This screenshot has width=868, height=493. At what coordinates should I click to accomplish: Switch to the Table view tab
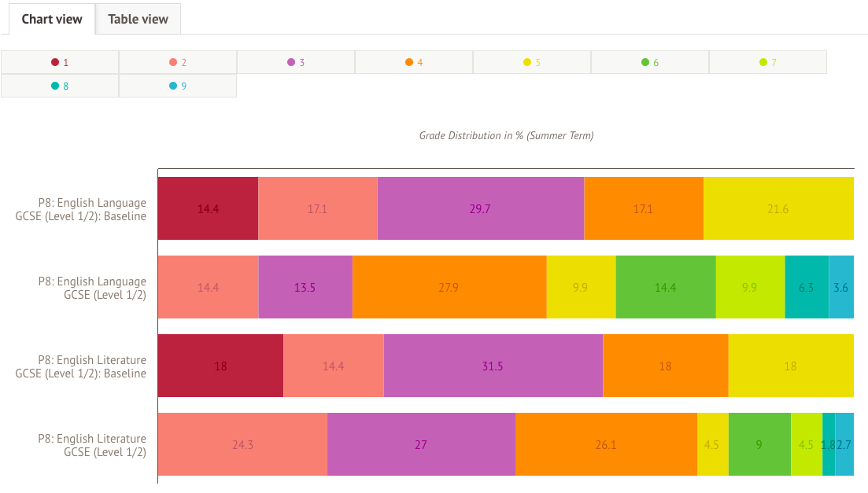pos(138,19)
